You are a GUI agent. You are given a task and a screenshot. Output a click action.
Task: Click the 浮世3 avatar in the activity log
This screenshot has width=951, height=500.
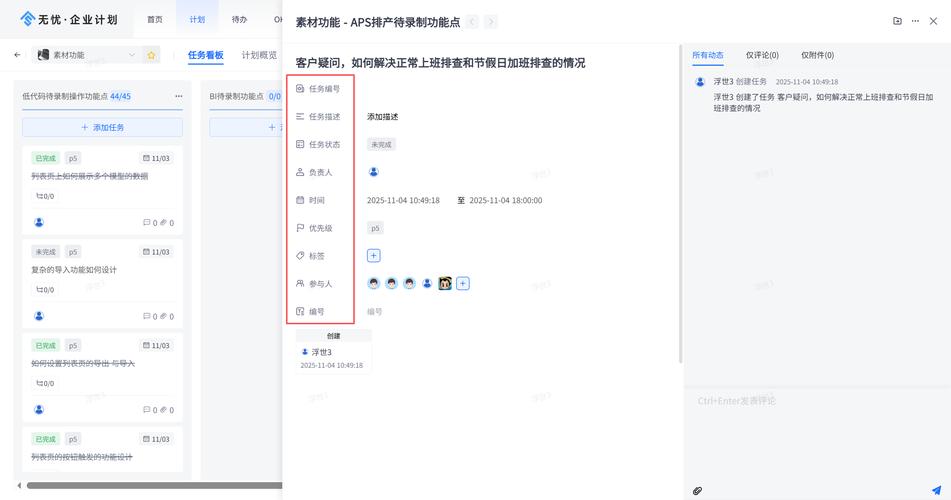700,81
